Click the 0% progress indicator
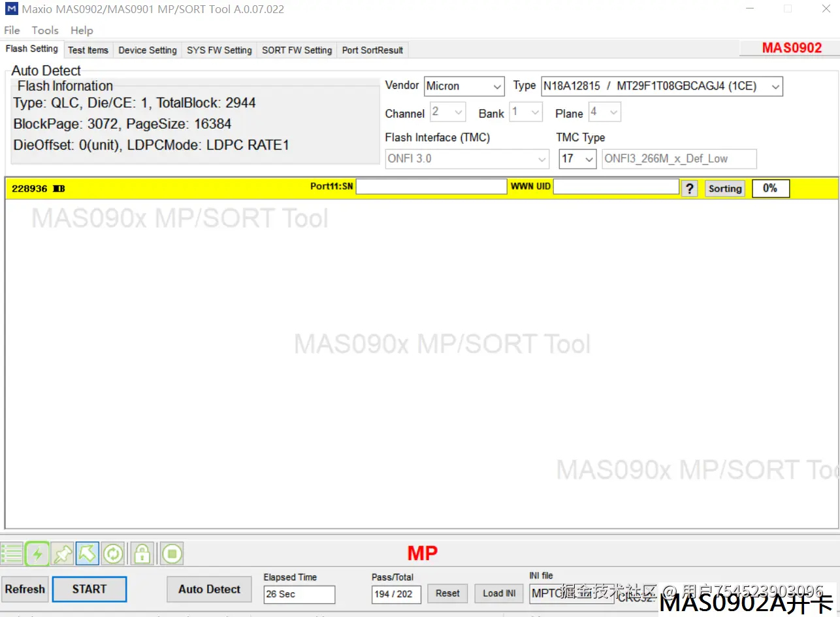Screen dimensions: 840x617 770,188
